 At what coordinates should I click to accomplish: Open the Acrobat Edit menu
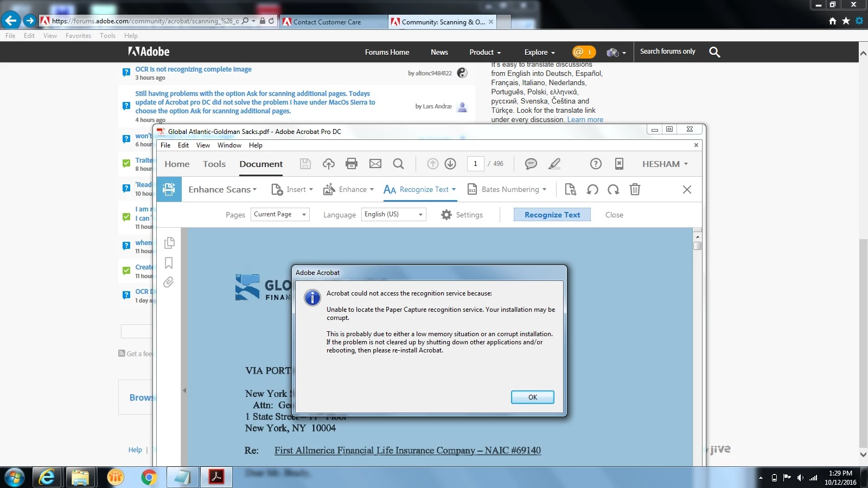tap(183, 145)
